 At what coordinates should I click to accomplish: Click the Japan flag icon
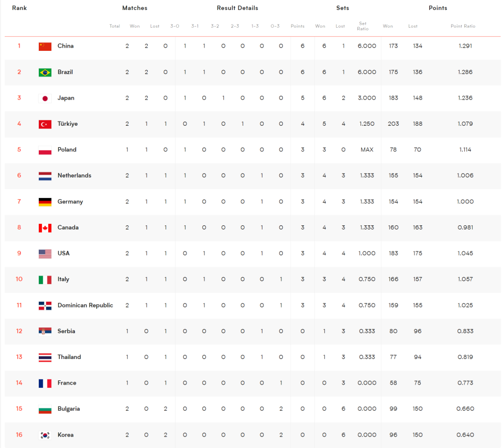45,99
